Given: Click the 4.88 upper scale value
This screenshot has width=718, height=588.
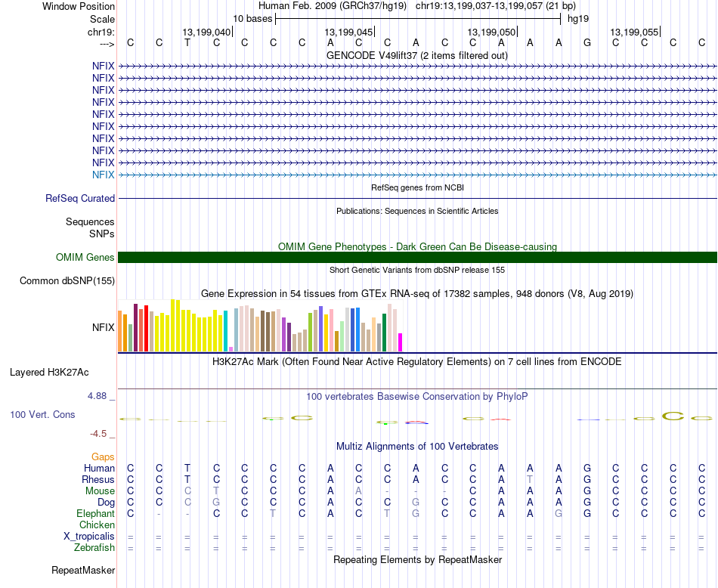Looking at the screenshot, I should [97, 396].
